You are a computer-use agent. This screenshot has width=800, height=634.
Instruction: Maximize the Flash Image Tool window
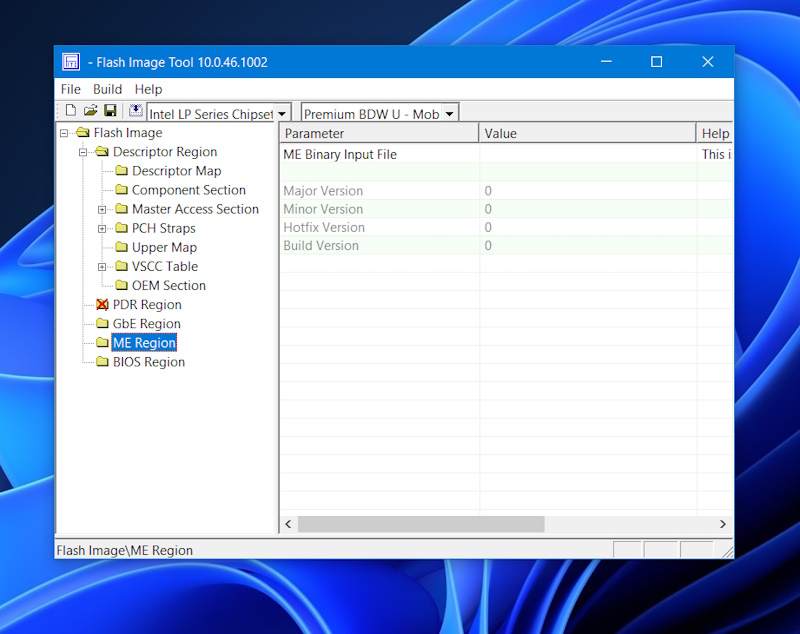pos(657,62)
